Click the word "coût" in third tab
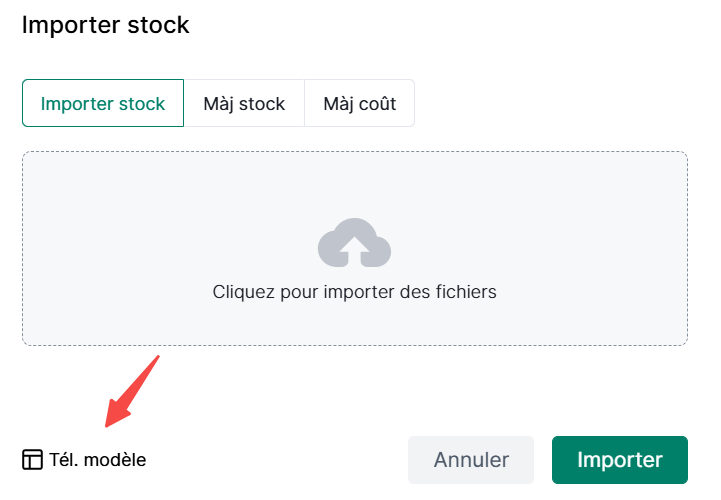This screenshot has height=500, width=721. coord(375,104)
